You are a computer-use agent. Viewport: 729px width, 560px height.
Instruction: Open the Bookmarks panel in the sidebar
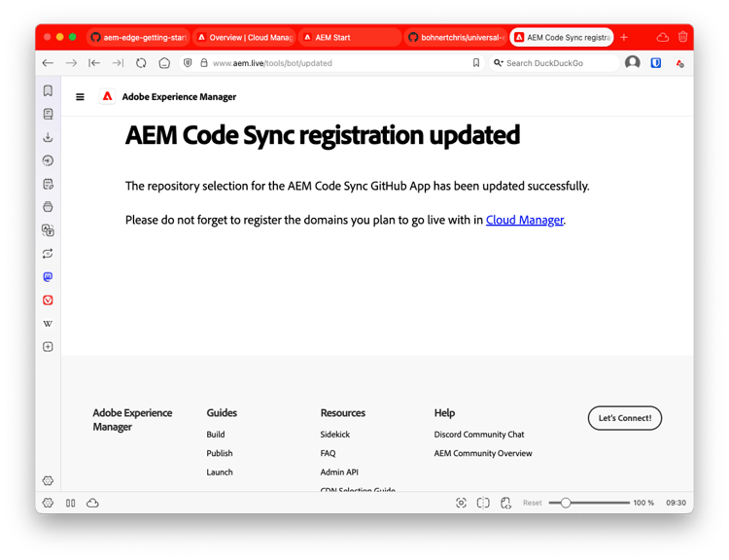48,90
